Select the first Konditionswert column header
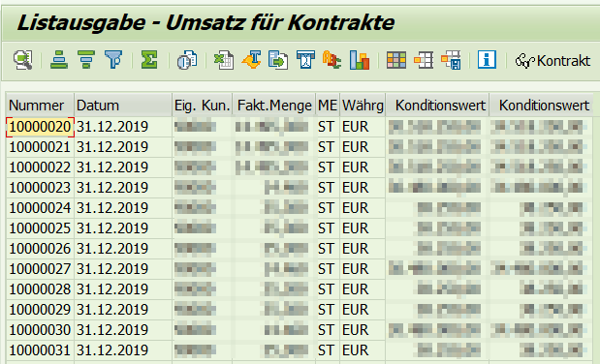Viewport: 600px width, 364px height. point(437,106)
